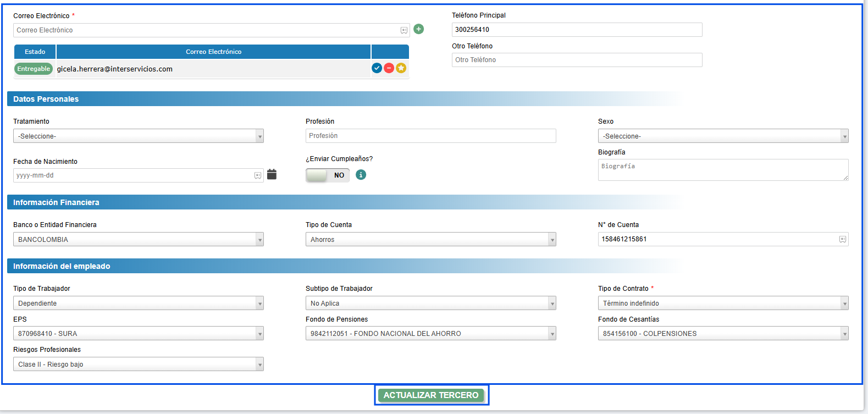Image resolution: width=868 pixels, height=414 pixels.
Task: Open the birth date calendar icon
Action: coord(272,175)
